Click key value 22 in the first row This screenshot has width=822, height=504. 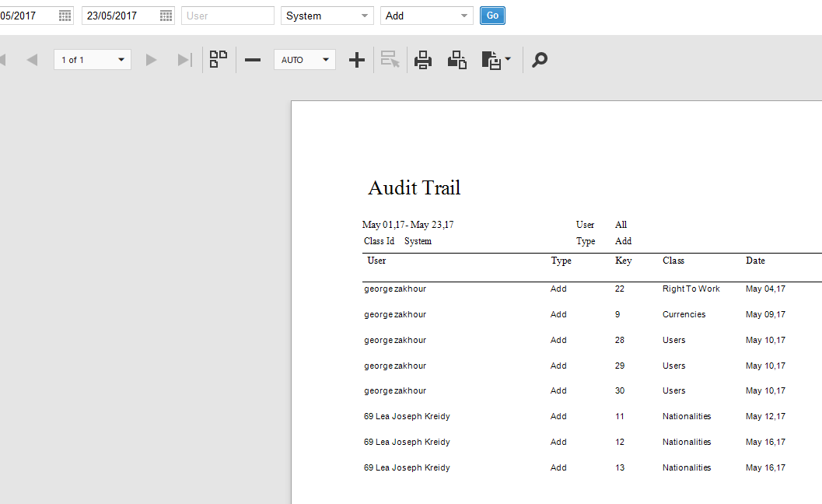pos(620,289)
